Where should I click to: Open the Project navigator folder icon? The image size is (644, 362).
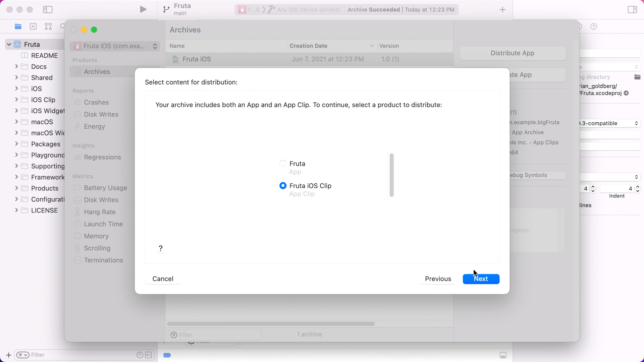click(18, 26)
